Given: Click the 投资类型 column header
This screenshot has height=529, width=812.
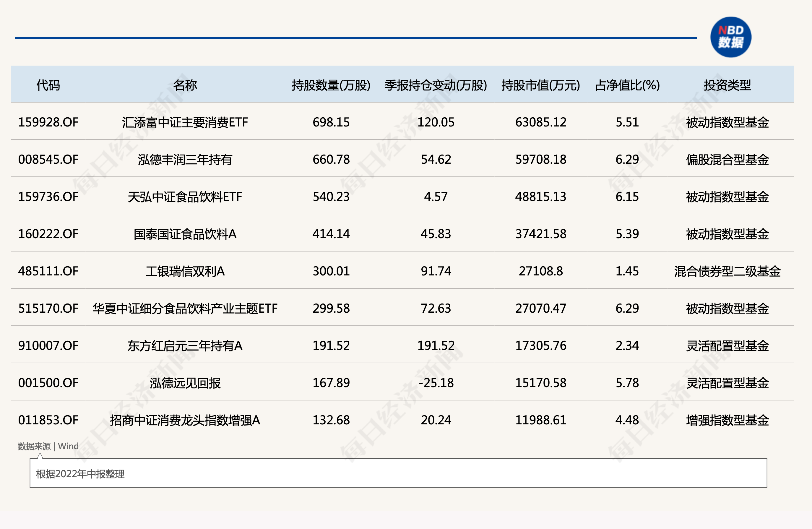Looking at the screenshot, I should 727,85.
